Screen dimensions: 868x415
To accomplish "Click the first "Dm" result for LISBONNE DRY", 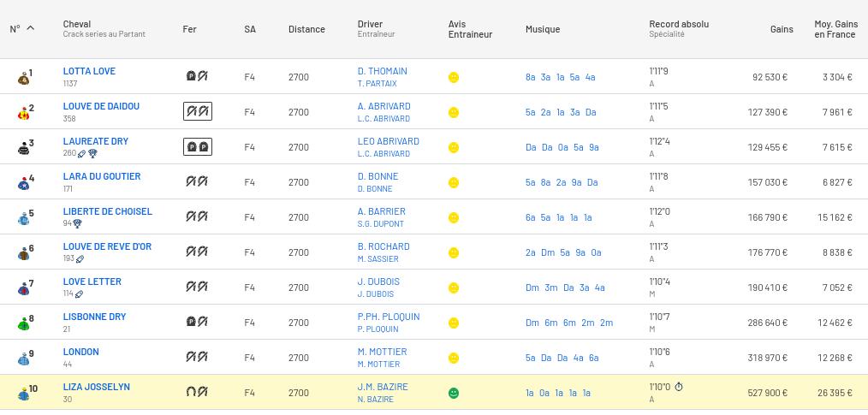I will [532, 323].
